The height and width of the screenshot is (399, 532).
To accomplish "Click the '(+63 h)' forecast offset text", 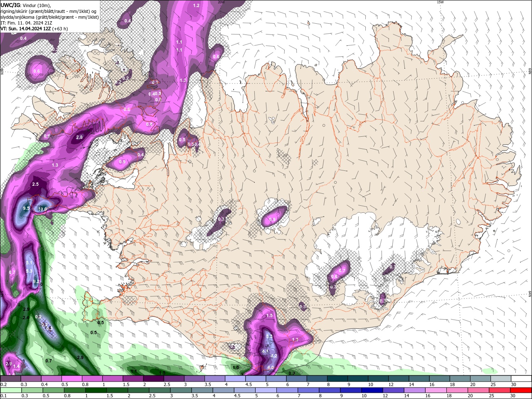I will coord(60,29).
